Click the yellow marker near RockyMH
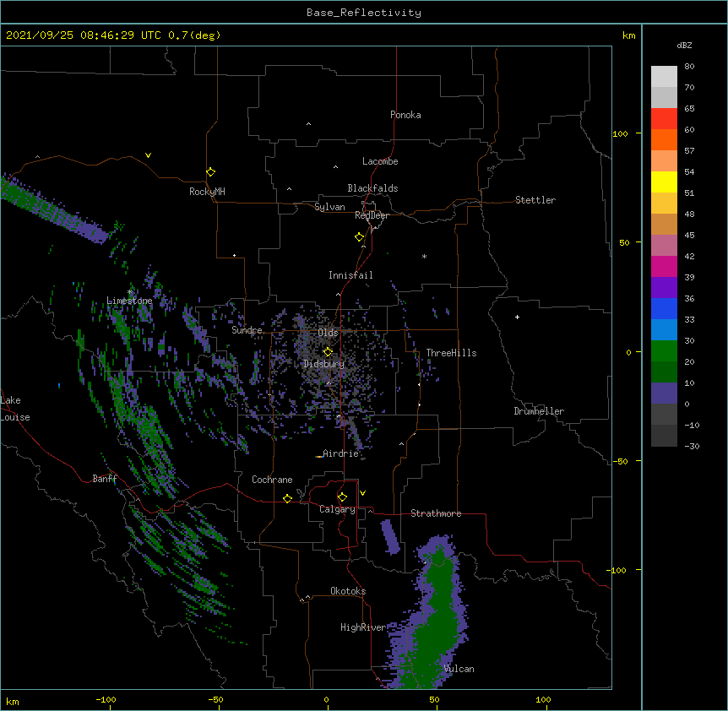Screen dimensions: 728x711 tap(210, 172)
